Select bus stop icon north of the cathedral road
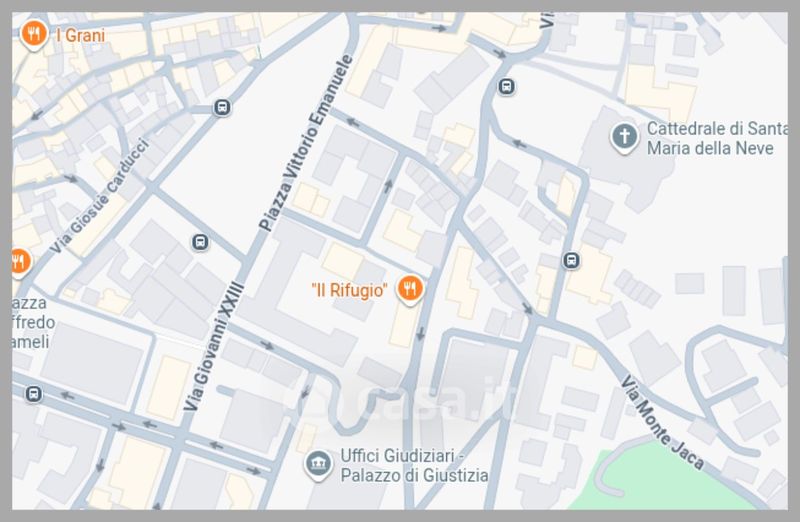Image resolution: width=800 pixels, height=522 pixels. [x=506, y=86]
